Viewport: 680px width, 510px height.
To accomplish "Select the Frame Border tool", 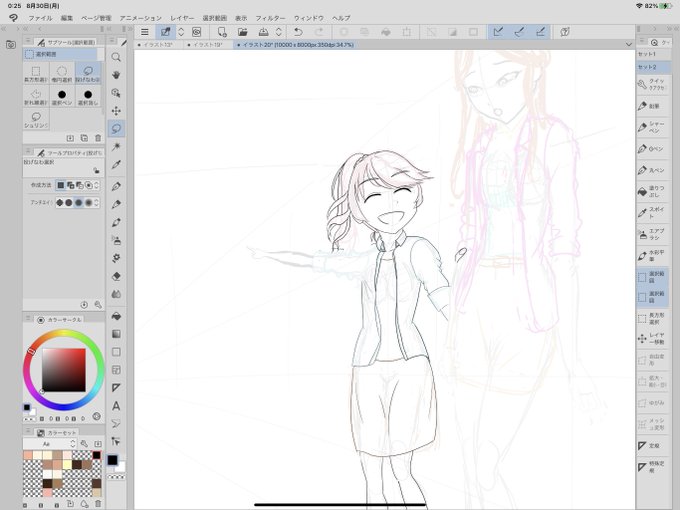I will click(x=116, y=370).
